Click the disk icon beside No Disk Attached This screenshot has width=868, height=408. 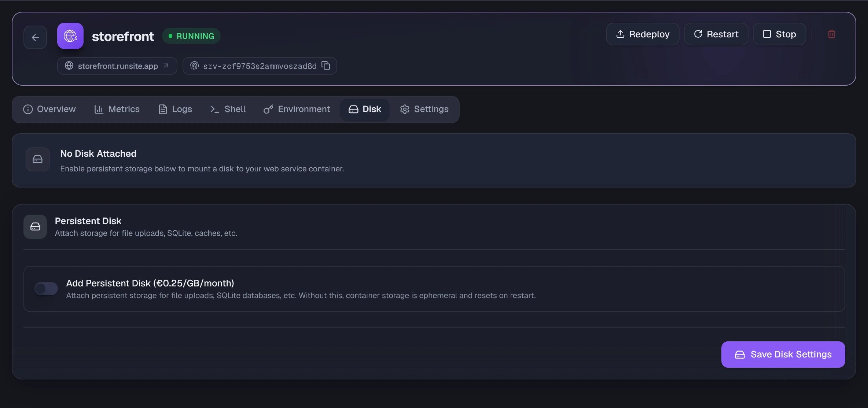coord(38,159)
